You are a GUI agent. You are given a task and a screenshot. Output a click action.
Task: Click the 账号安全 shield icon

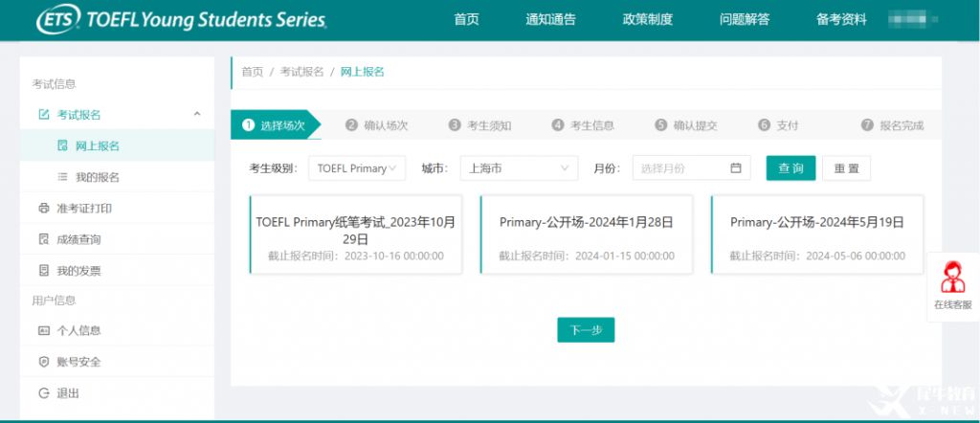coord(43,362)
